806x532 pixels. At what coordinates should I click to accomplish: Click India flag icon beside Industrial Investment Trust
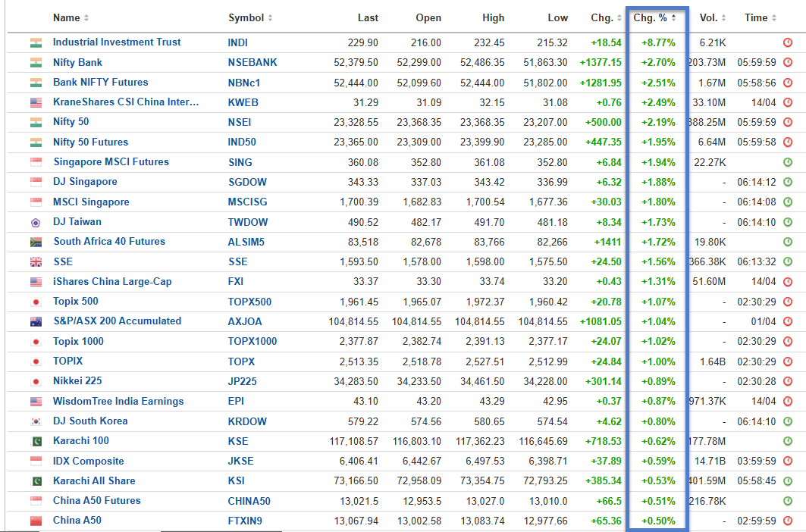click(x=36, y=42)
